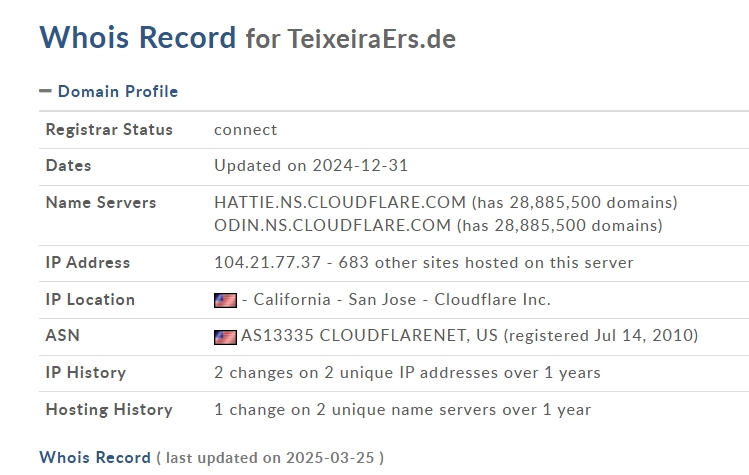Click the TeixeiraErs.de domain title
The height and width of the screenshot is (475, 749).
click(372, 39)
